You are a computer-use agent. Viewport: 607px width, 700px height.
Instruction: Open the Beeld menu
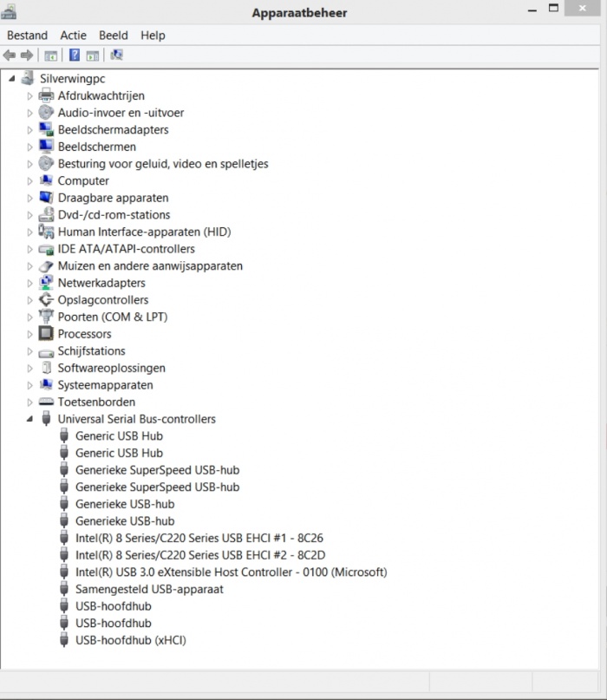[114, 36]
